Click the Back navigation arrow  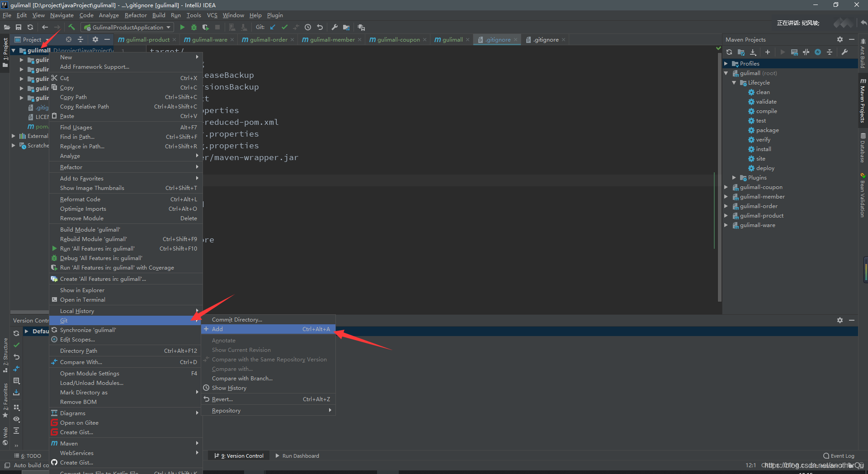pyautogui.click(x=45, y=27)
